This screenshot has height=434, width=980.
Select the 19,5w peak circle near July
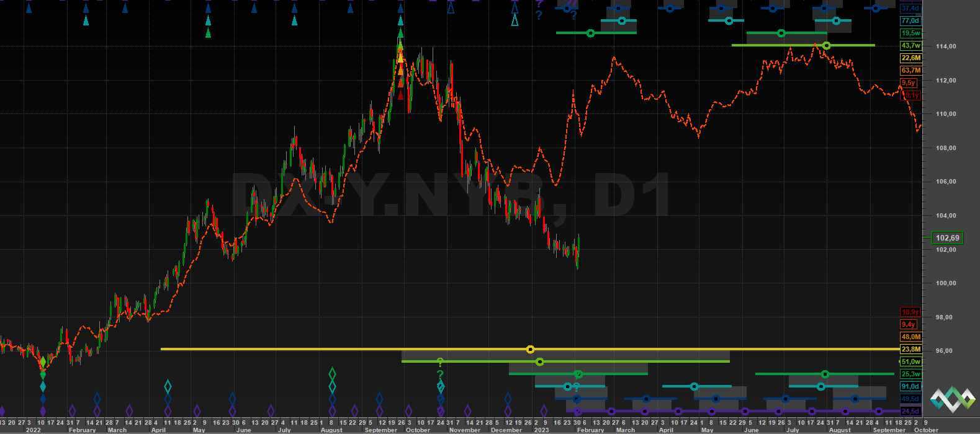click(781, 33)
